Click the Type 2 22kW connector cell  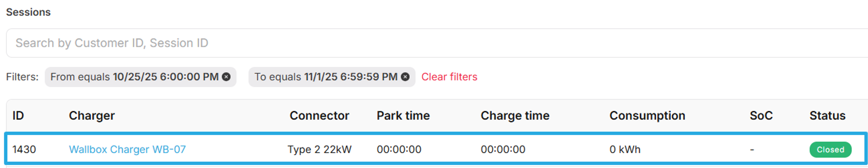319,150
